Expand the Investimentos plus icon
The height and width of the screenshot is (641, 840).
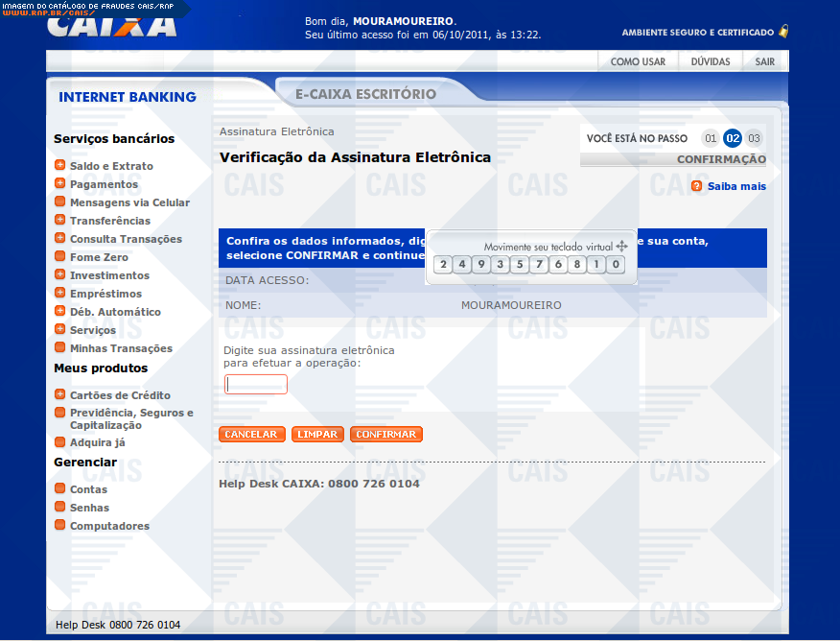[x=59, y=275]
